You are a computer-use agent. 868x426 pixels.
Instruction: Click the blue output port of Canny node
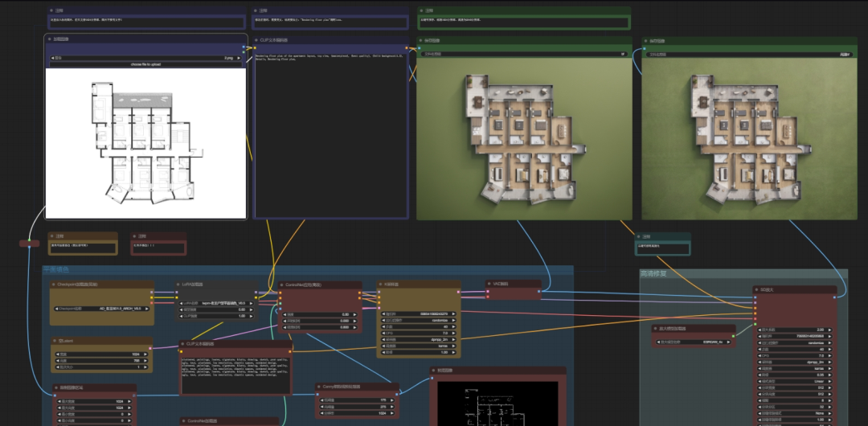click(396, 394)
